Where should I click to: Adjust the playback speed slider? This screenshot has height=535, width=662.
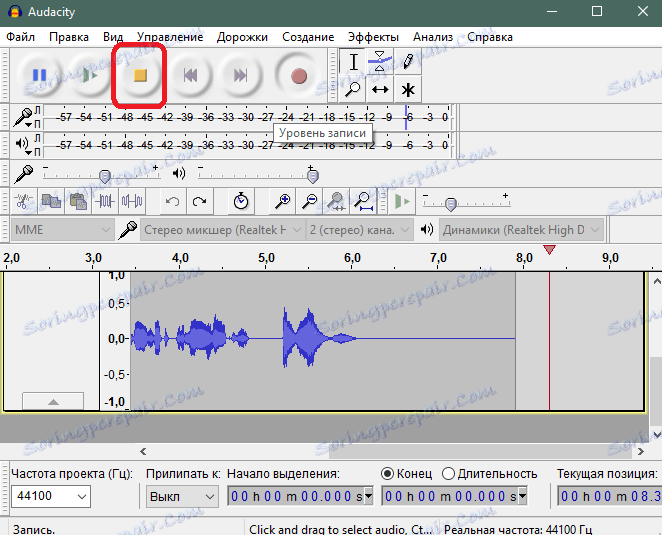[451, 204]
